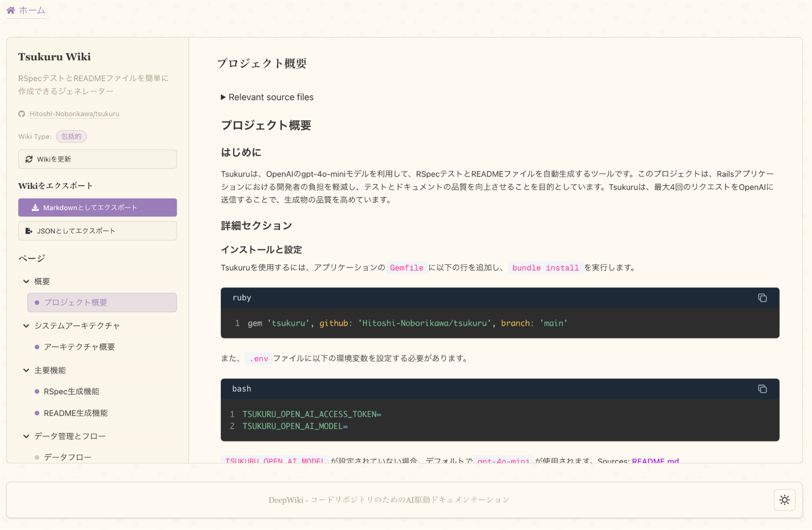Screen dimensions: 812x530
Task: Click the refresh icon in Wikiを更新
Action: 29,159
